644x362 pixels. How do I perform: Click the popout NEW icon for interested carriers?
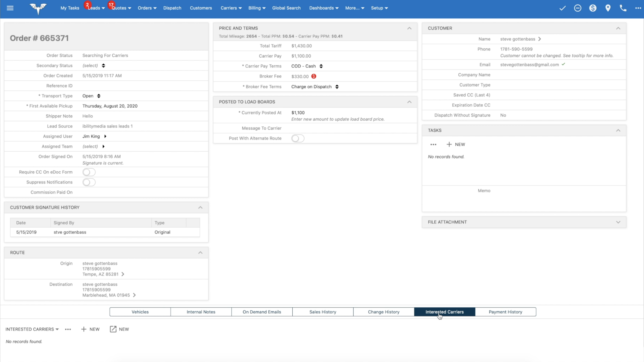113,329
